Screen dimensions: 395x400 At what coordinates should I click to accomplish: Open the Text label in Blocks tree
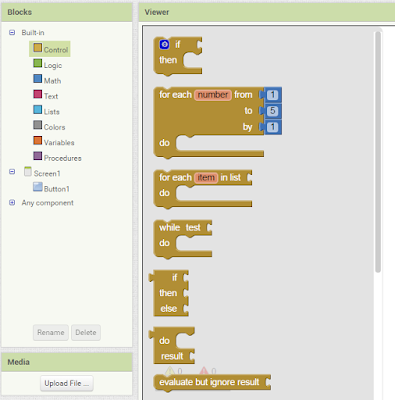[x=51, y=96]
